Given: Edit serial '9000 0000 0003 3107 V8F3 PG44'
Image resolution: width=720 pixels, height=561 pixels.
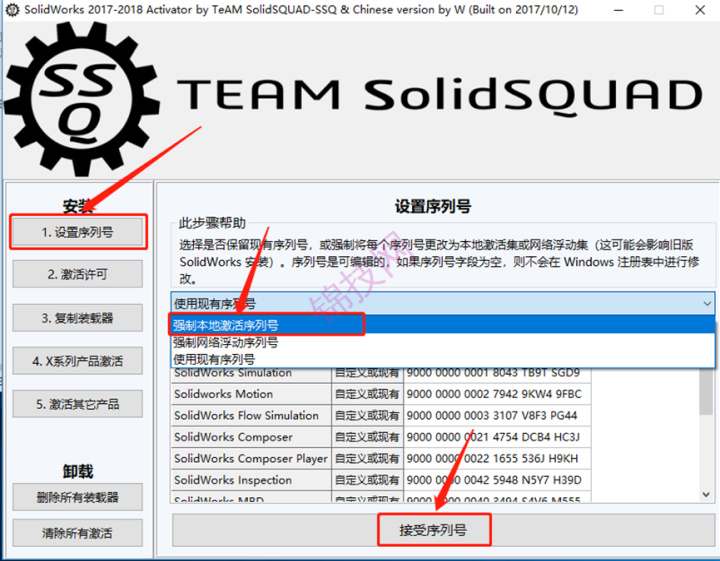Looking at the screenshot, I should [497, 415].
